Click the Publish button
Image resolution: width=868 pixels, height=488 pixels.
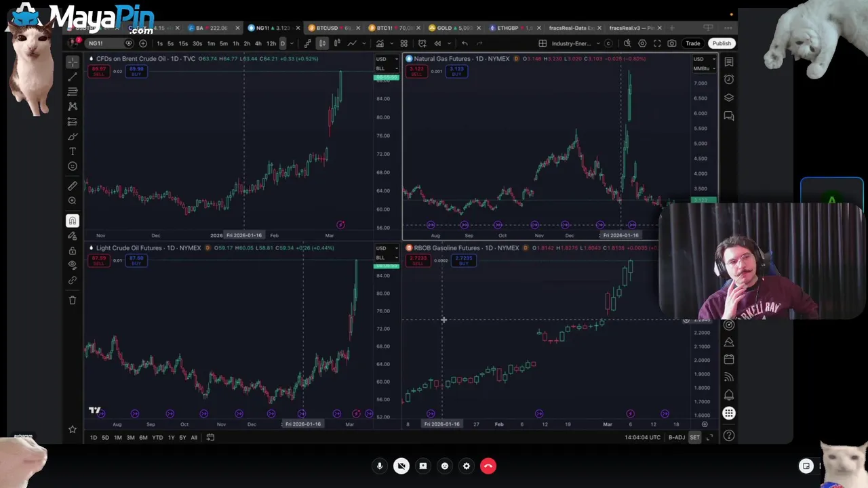point(722,43)
